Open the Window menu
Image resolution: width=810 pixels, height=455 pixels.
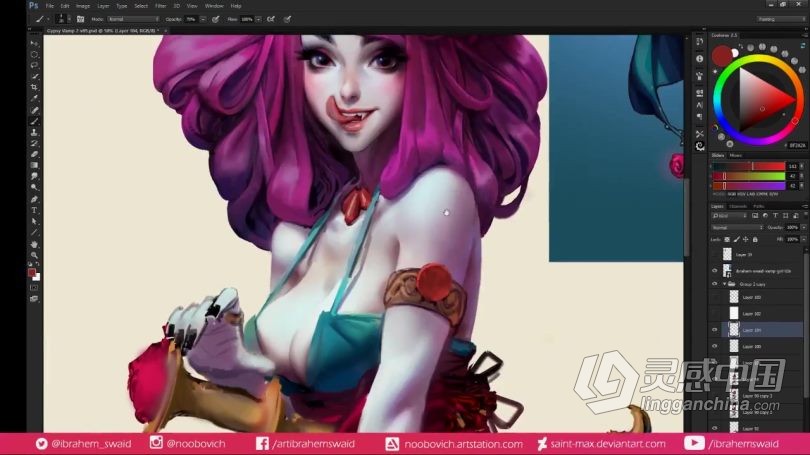pos(214,6)
